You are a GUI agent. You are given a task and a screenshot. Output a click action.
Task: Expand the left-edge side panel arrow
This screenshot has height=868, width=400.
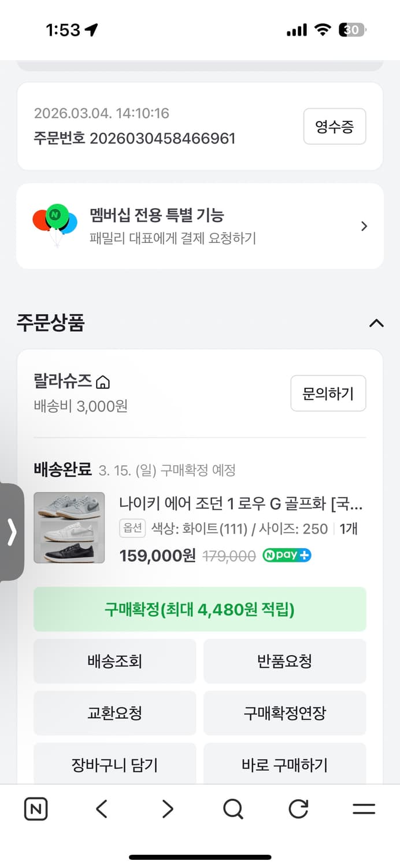(13, 532)
